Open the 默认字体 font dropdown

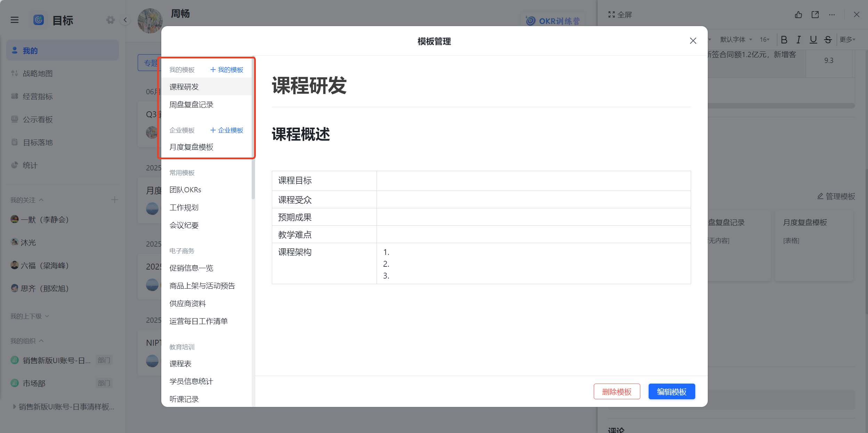pos(736,40)
